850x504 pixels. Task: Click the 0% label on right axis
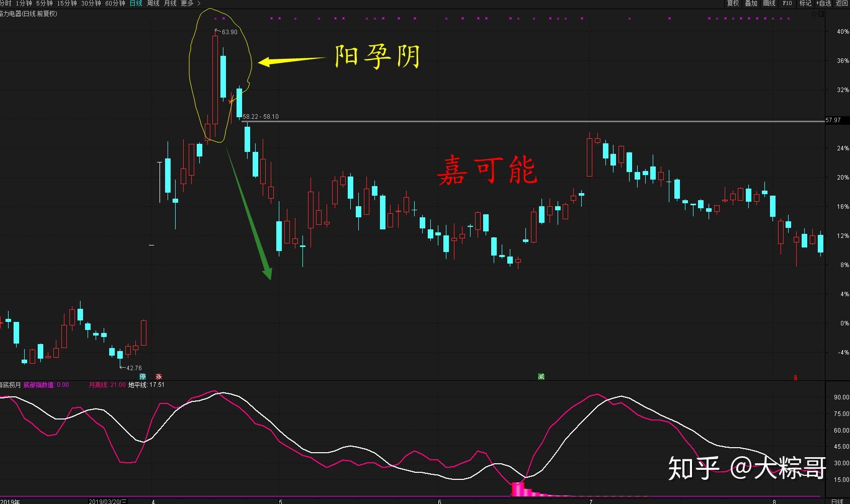[844, 323]
